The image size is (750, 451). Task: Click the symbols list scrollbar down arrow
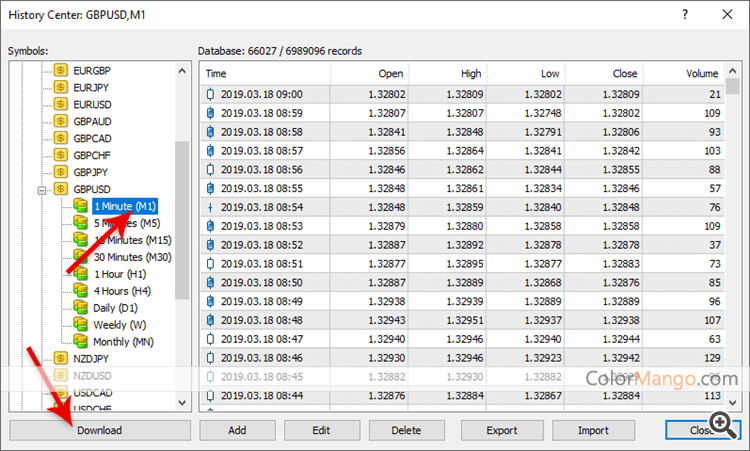click(182, 401)
